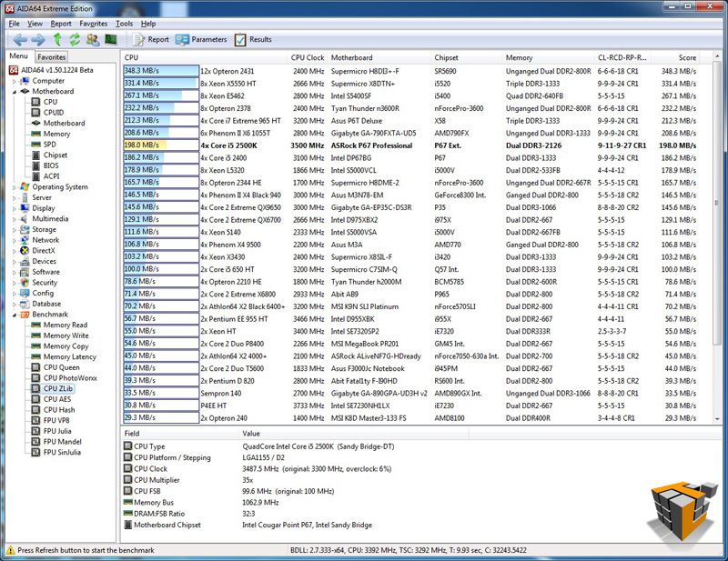Viewport: 728px width, 561px height.
Task: Click the Back arrow toolbar icon
Action: click(19, 40)
